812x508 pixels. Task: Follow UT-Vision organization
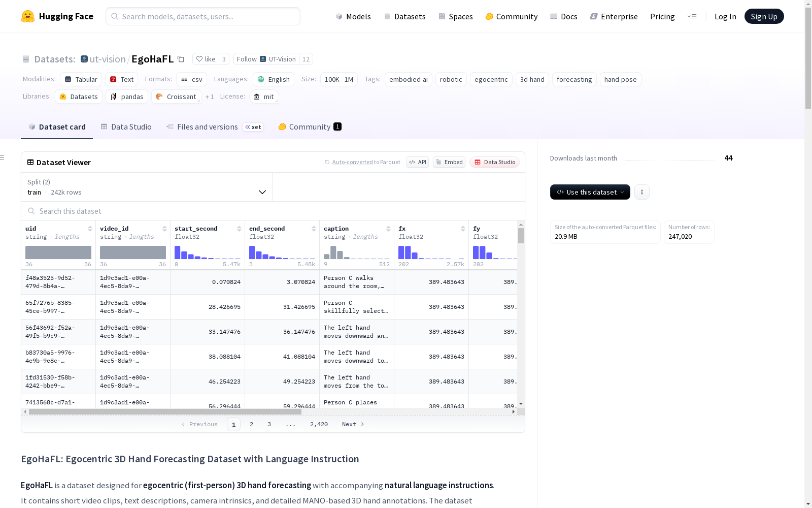pos(266,59)
